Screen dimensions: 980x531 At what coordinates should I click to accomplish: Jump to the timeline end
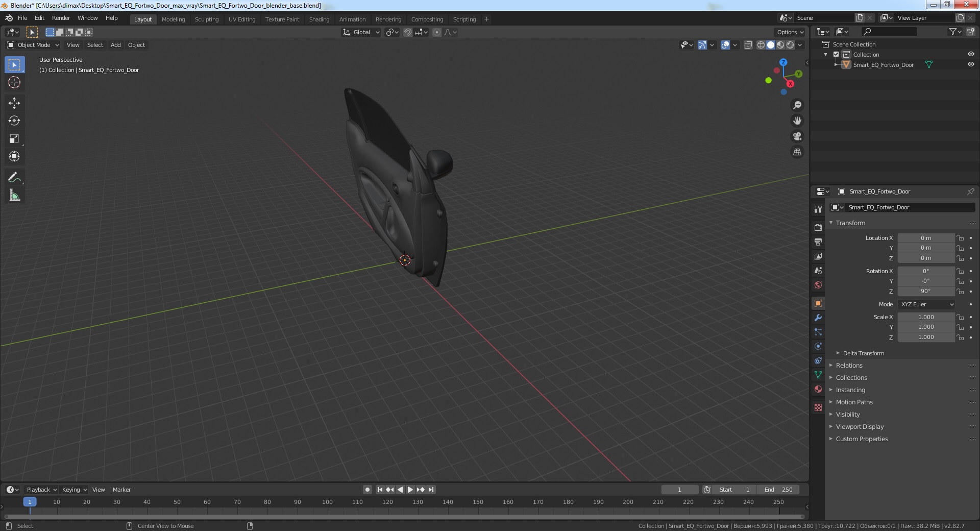[431, 490]
